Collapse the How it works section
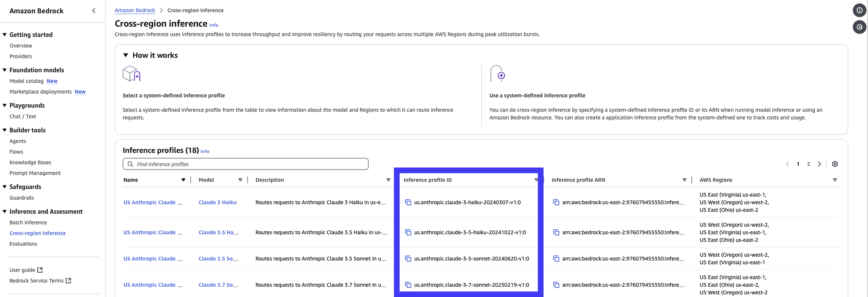The width and height of the screenshot is (868, 297). (x=126, y=55)
